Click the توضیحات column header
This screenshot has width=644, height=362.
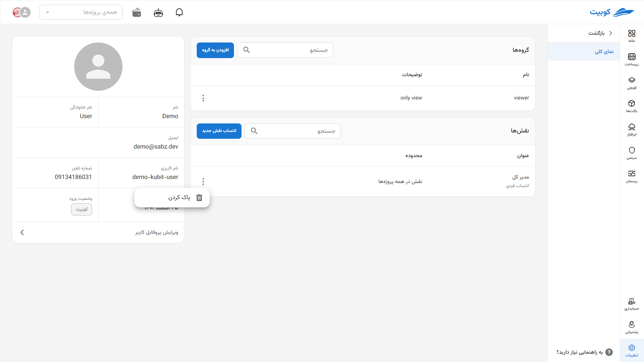pyautogui.click(x=412, y=75)
